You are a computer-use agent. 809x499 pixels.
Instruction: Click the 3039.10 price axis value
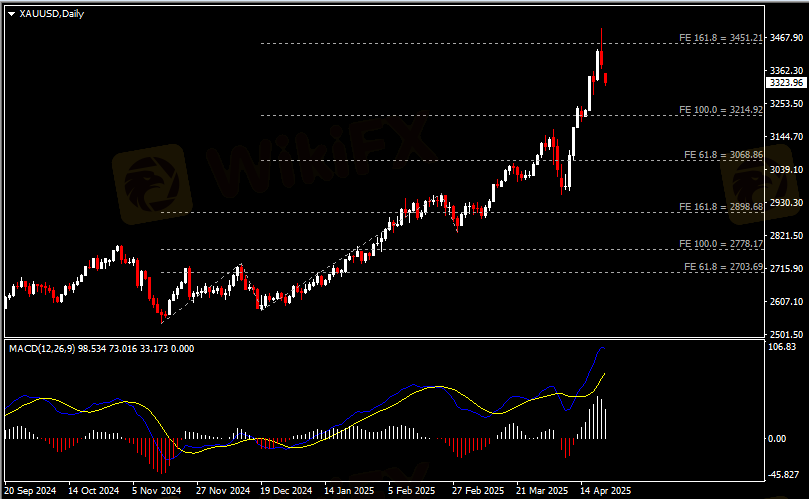pyautogui.click(x=786, y=170)
